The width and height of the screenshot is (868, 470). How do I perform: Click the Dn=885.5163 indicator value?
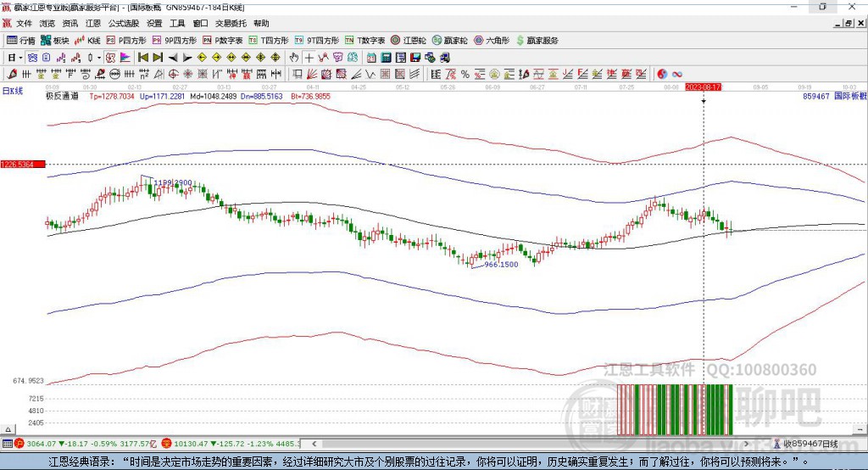click(x=262, y=97)
